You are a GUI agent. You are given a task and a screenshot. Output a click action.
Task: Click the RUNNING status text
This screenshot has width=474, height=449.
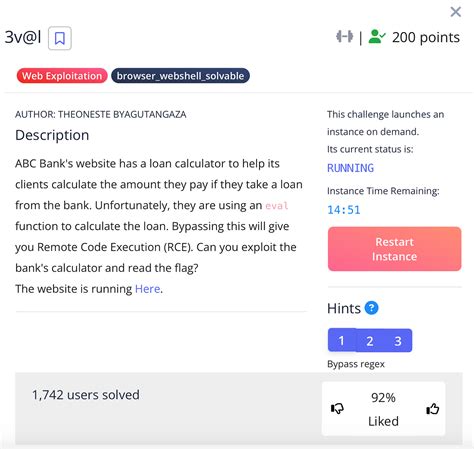350,168
